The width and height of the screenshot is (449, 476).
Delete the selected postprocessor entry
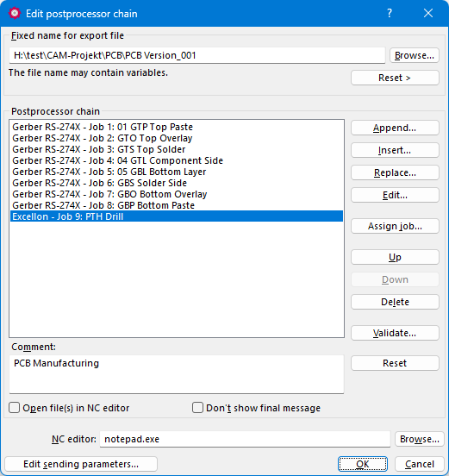pos(395,302)
